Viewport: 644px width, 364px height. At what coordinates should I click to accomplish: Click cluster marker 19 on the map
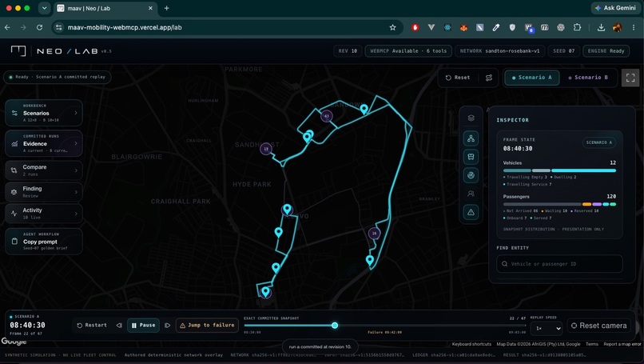(266, 149)
